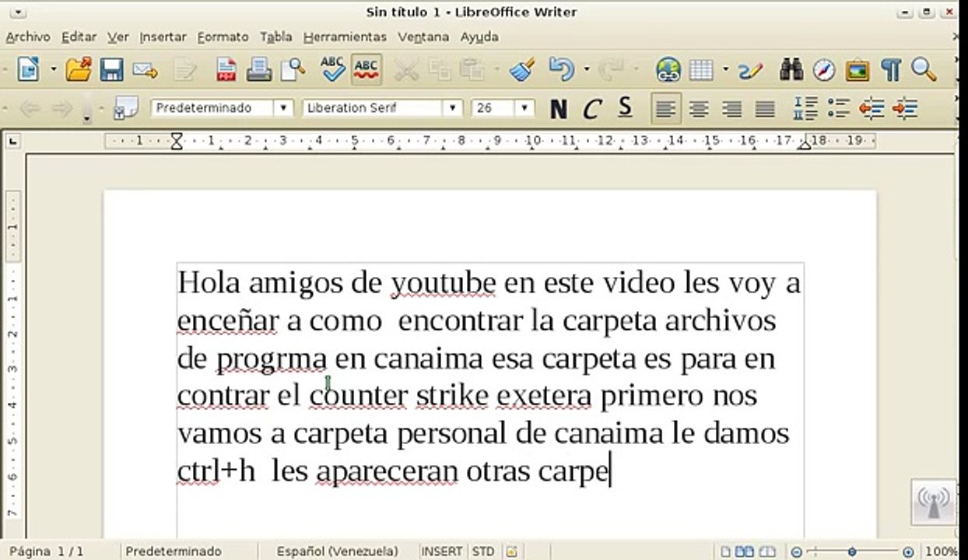Click the Zoom magnifying glass icon

tap(923, 69)
